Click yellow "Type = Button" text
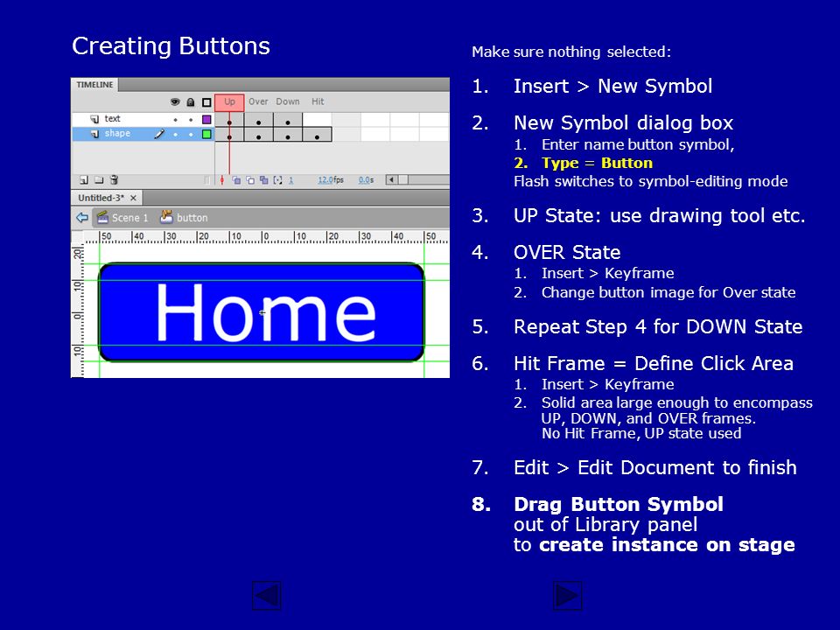 point(597,163)
